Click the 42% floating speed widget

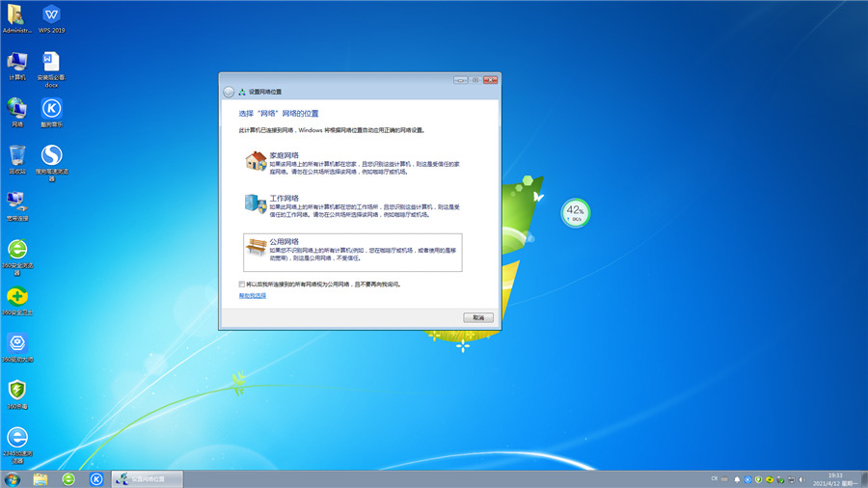click(x=576, y=212)
